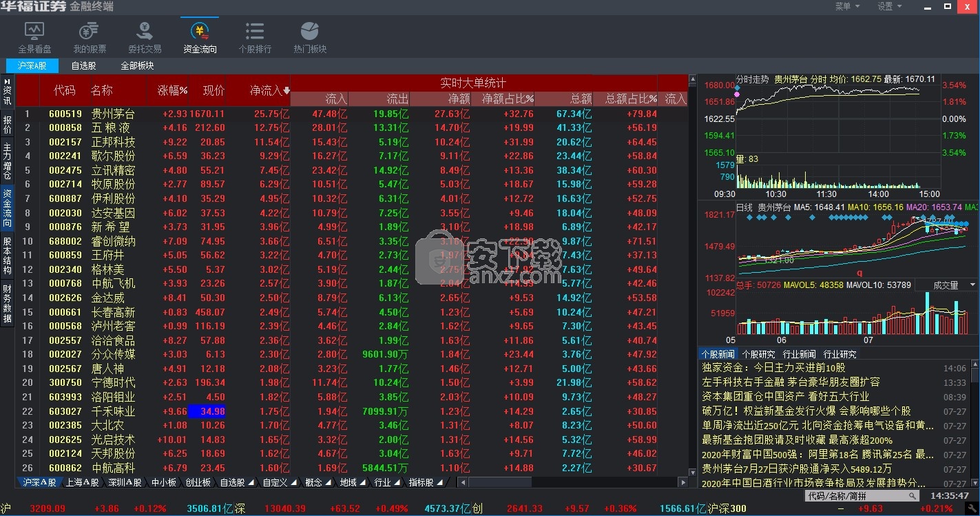Select the 歌尔股份 stock row
980x516 pixels.
point(351,156)
